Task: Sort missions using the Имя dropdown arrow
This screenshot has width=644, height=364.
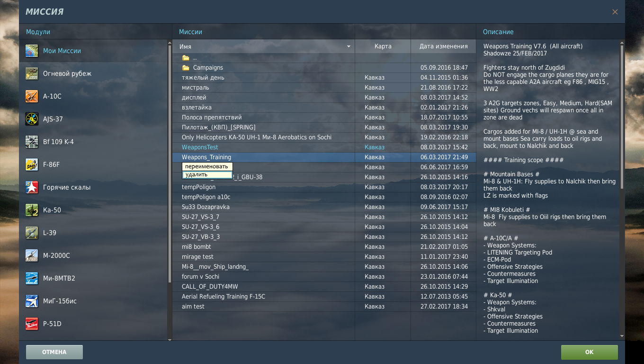Action: pos(349,46)
